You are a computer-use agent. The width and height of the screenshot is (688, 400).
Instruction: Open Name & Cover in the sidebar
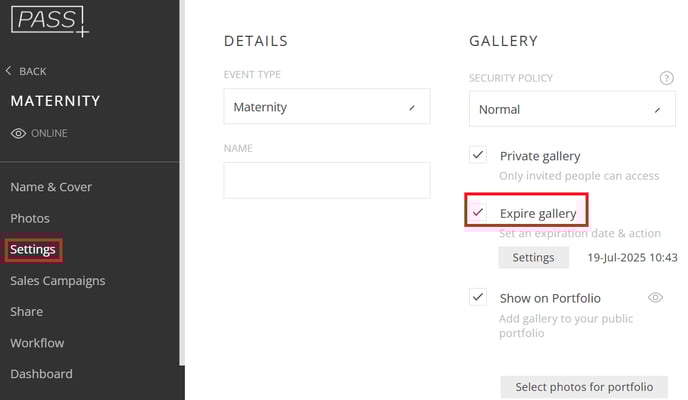point(51,187)
